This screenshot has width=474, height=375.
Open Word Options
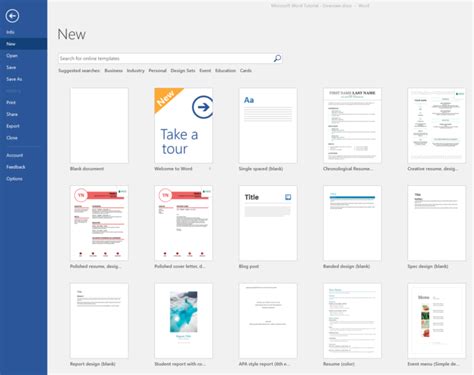[x=14, y=179]
